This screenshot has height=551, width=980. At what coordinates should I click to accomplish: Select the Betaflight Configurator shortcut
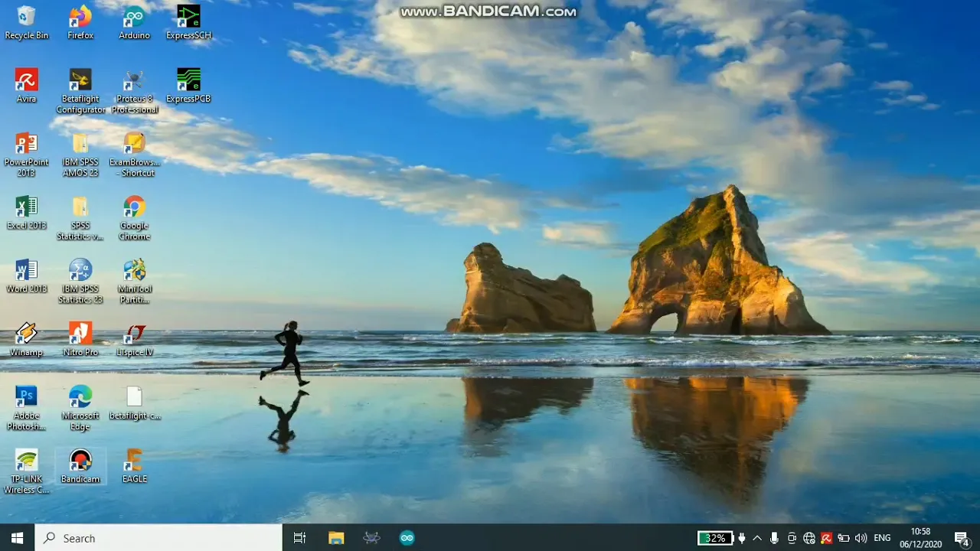coord(80,91)
